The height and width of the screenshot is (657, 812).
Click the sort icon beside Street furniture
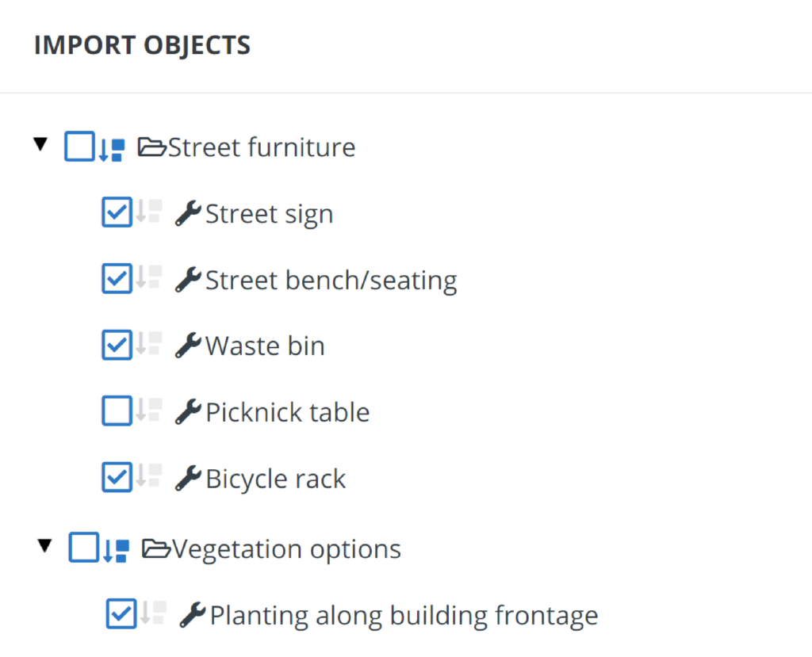(x=112, y=150)
